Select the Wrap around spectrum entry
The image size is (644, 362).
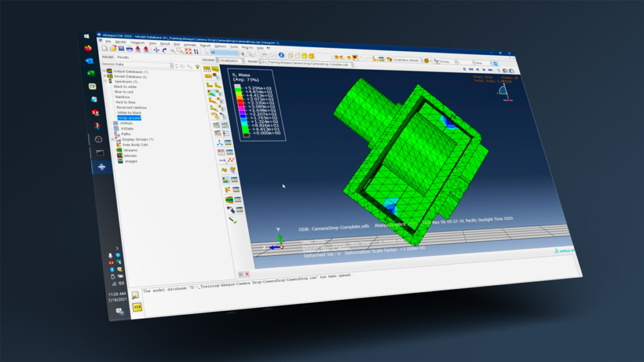click(x=130, y=118)
